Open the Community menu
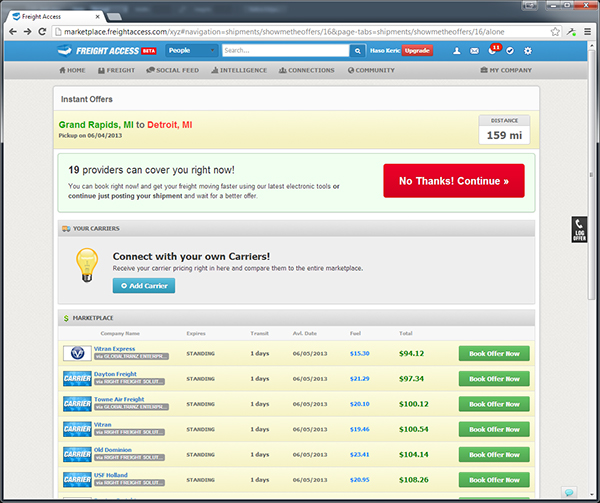Image resolution: width=600 pixels, height=503 pixels. (371, 70)
